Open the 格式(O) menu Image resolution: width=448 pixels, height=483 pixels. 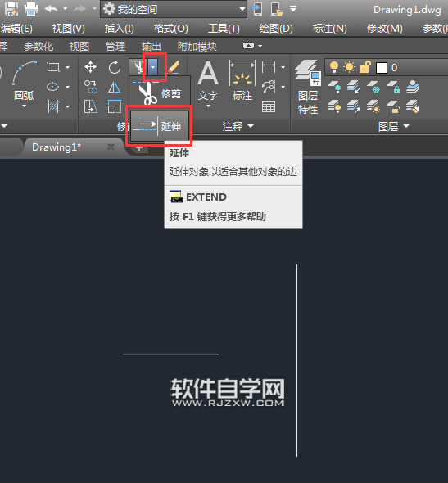170,29
